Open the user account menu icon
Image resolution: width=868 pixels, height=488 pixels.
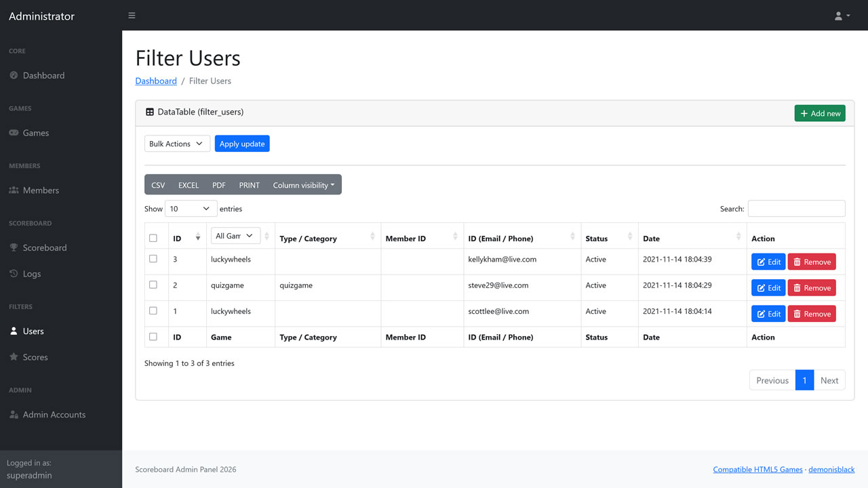[x=842, y=16]
